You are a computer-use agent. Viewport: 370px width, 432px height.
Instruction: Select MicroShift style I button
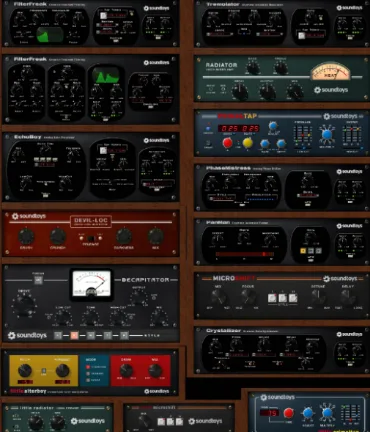[x=272, y=298]
